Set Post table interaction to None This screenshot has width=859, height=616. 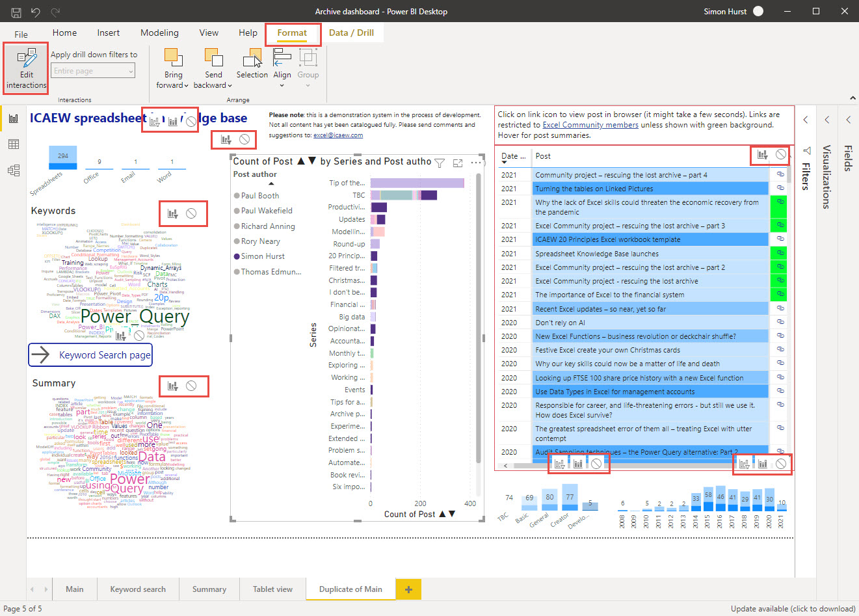click(x=780, y=155)
